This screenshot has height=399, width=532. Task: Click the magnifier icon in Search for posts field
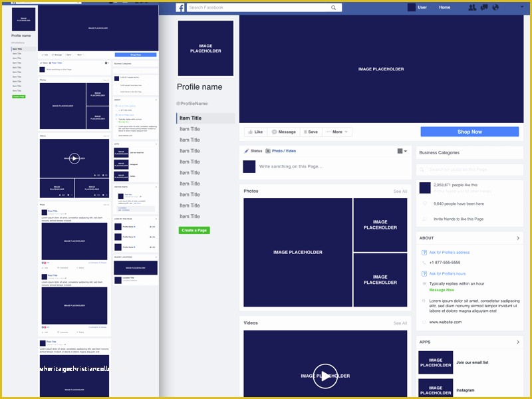(422, 170)
